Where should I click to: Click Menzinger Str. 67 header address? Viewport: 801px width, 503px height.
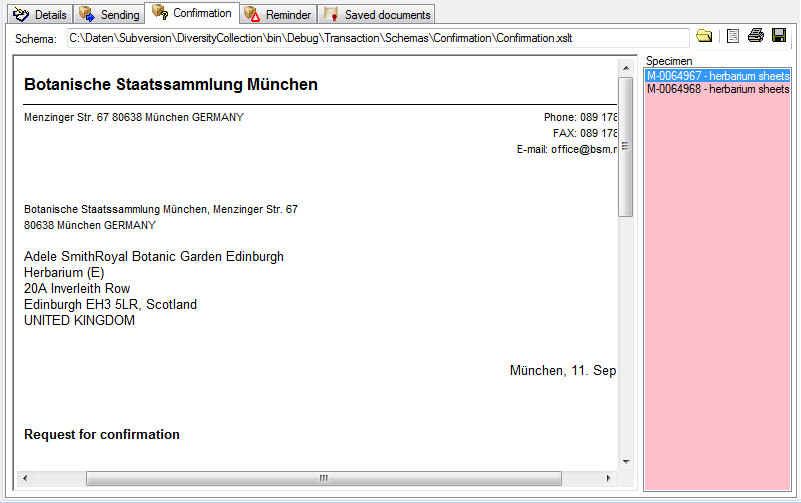click(134, 117)
